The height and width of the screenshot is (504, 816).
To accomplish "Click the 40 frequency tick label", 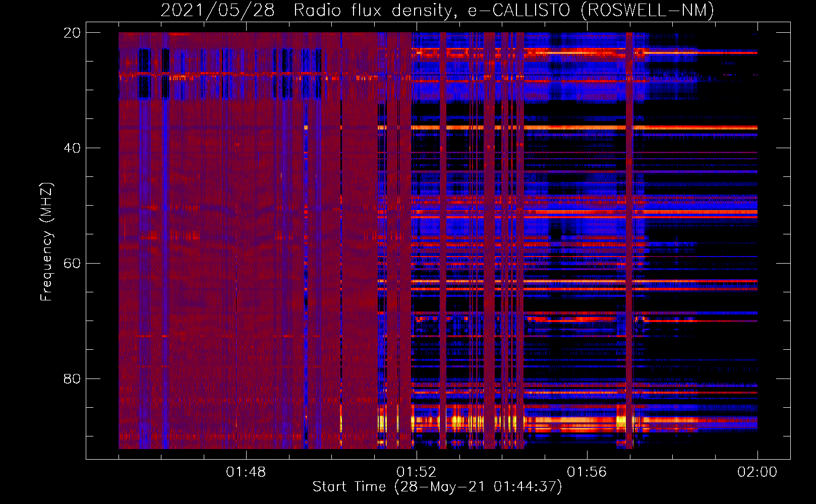I will click(x=72, y=148).
